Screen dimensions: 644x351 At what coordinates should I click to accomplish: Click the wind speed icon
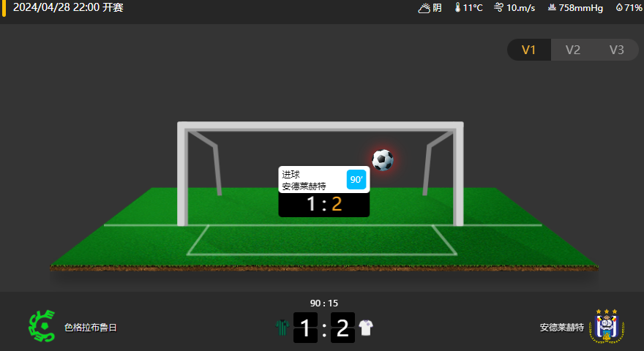498,7
